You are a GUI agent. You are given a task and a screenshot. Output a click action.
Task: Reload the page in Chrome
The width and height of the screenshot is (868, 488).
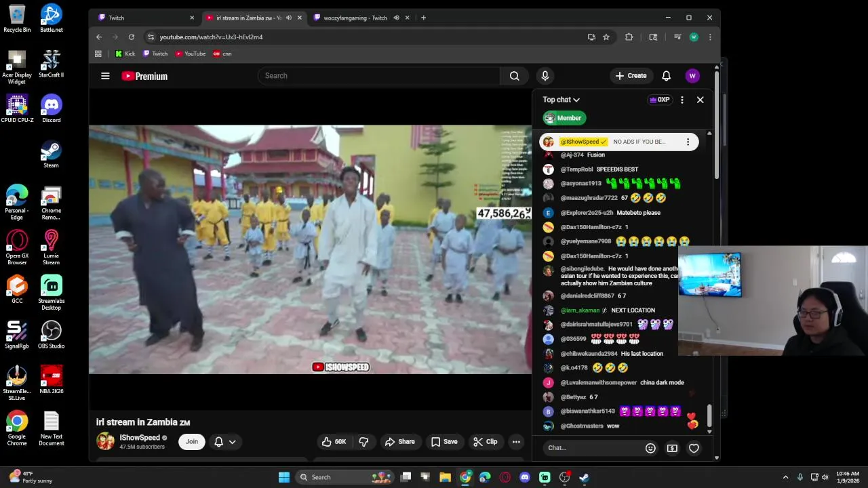[132, 37]
